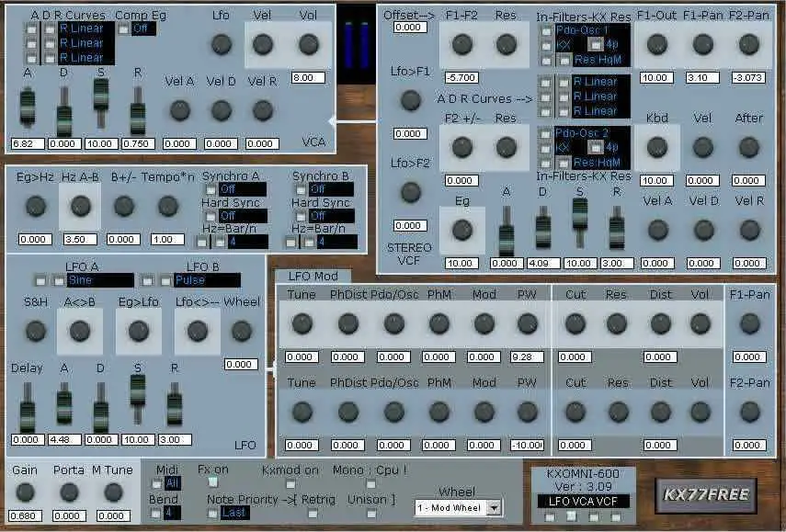Viewport: 786px width, 532px height.
Task: Change Bend range selector showing 4
Action: point(172,513)
